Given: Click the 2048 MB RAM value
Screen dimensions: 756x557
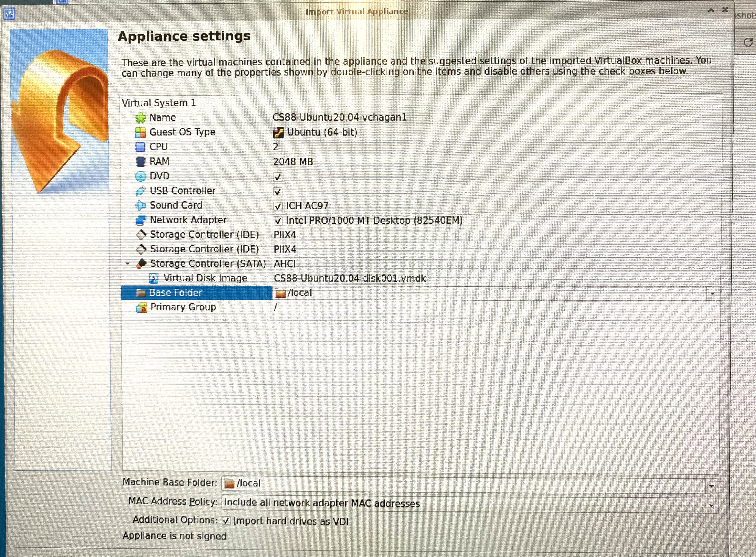Looking at the screenshot, I should 293,162.
